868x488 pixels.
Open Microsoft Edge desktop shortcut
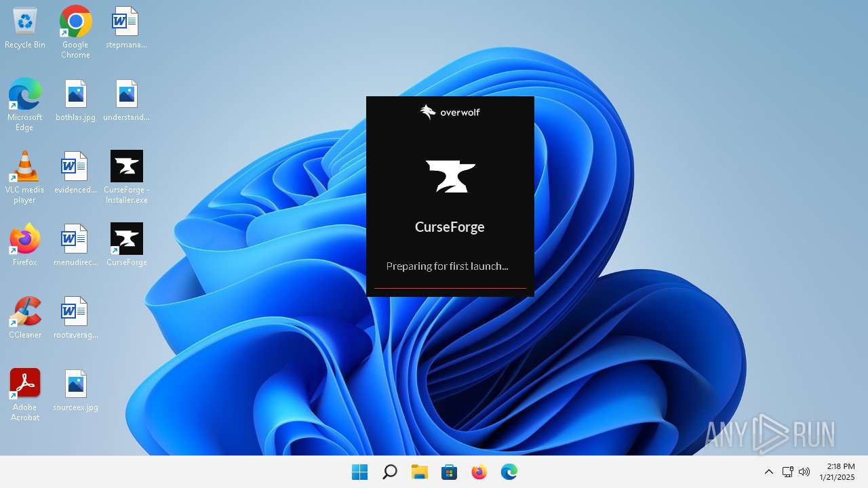click(25, 104)
